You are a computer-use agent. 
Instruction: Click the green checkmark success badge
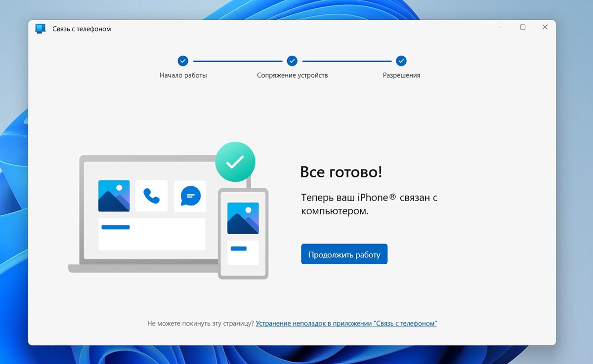(235, 162)
